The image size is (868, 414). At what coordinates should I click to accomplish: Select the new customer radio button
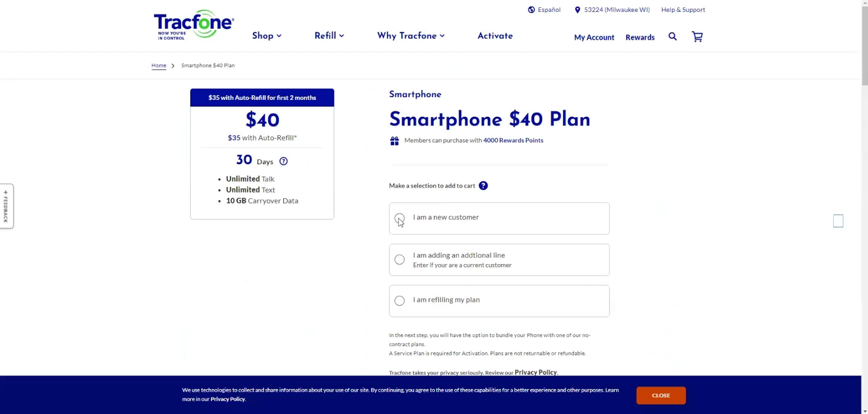[399, 218]
